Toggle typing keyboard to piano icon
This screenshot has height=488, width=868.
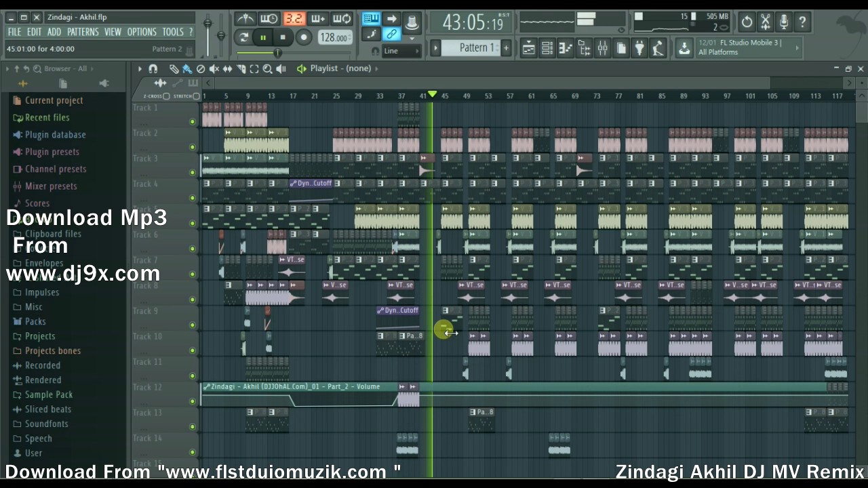pyautogui.click(x=371, y=19)
